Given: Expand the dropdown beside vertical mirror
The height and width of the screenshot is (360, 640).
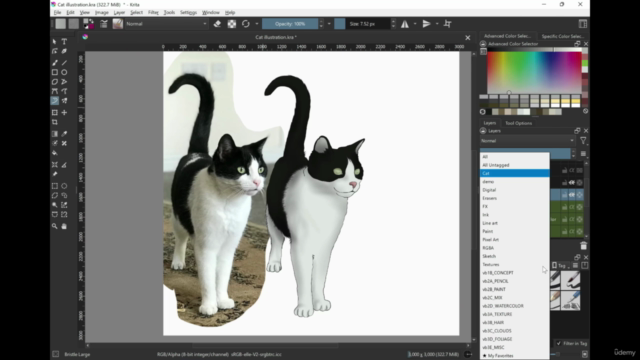Looking at the screenshot, I should (x=437, y=24).
